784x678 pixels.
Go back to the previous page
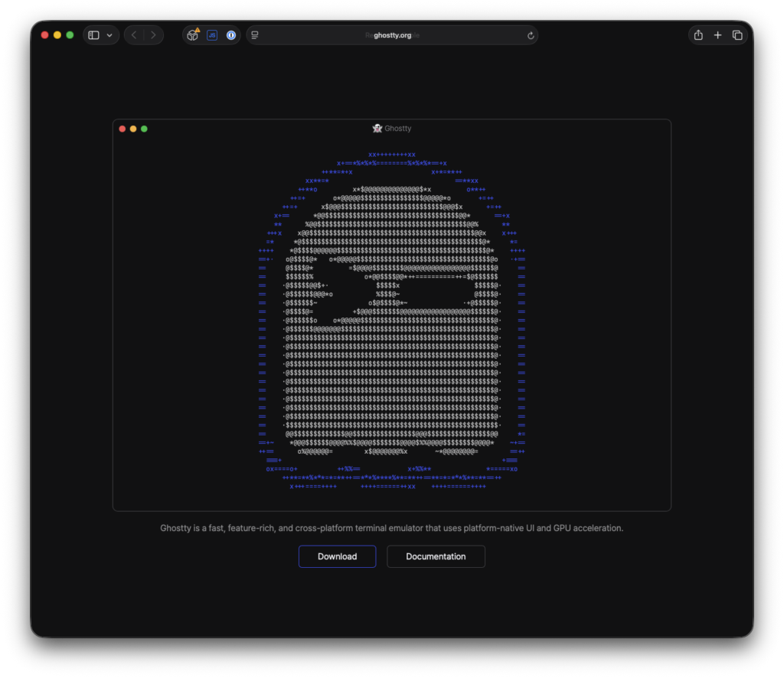(x=134, y=35)
